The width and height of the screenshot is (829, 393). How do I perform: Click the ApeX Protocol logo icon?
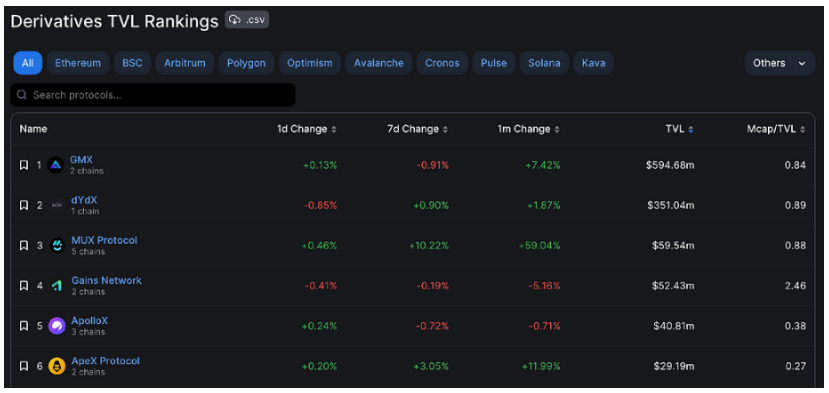[57, 366]
